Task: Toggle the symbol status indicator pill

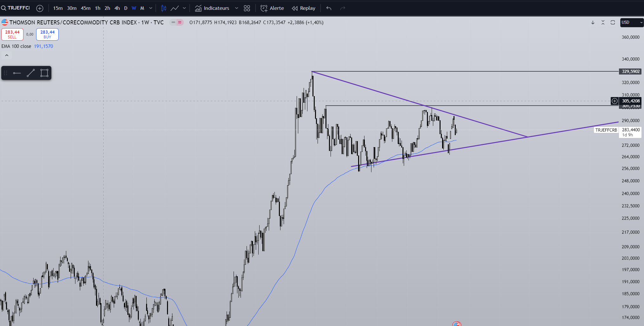Action: tap(177, 22)
